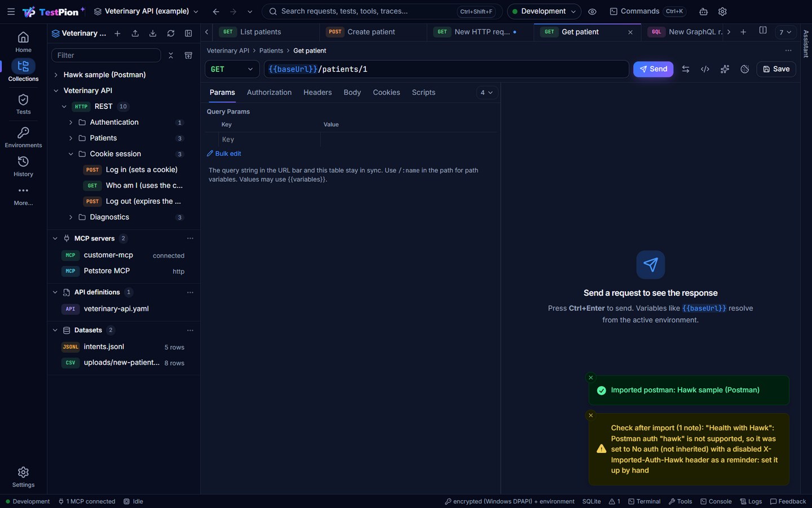Open the hamburger main menu
The height and width of the screenshot is (508, 812).
point(11,11)
